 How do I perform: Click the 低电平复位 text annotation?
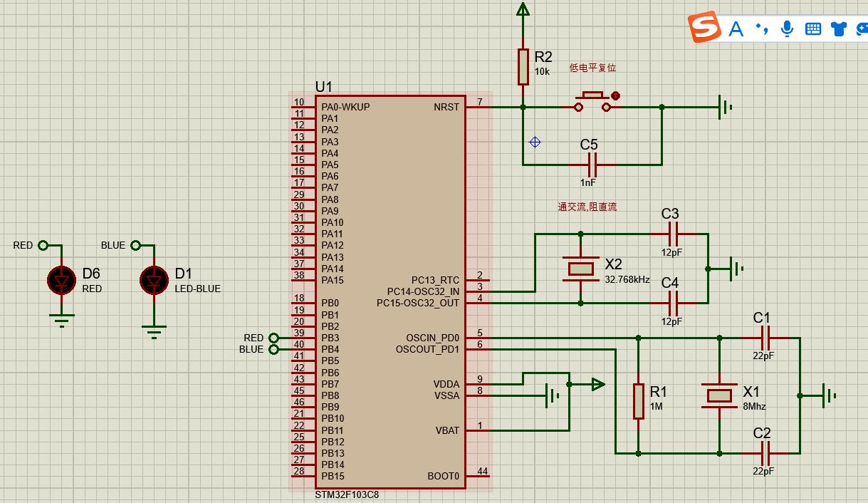(x=592, y=68)
